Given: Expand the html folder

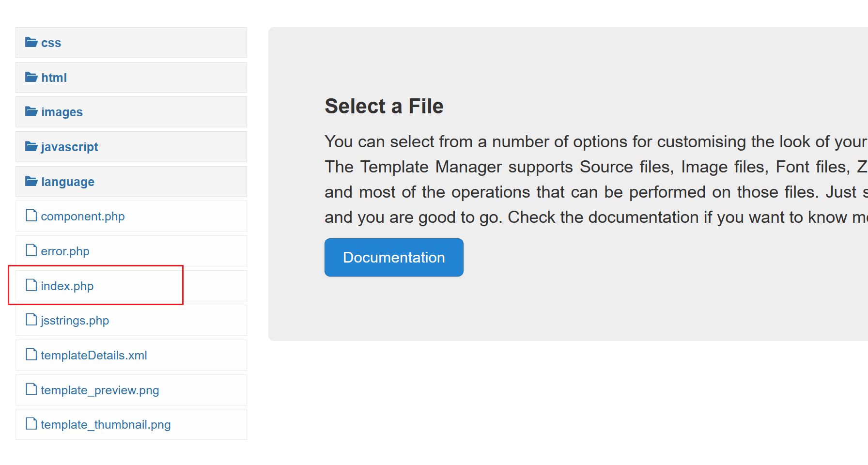Looking at the screenshot, I should point(54,77).
